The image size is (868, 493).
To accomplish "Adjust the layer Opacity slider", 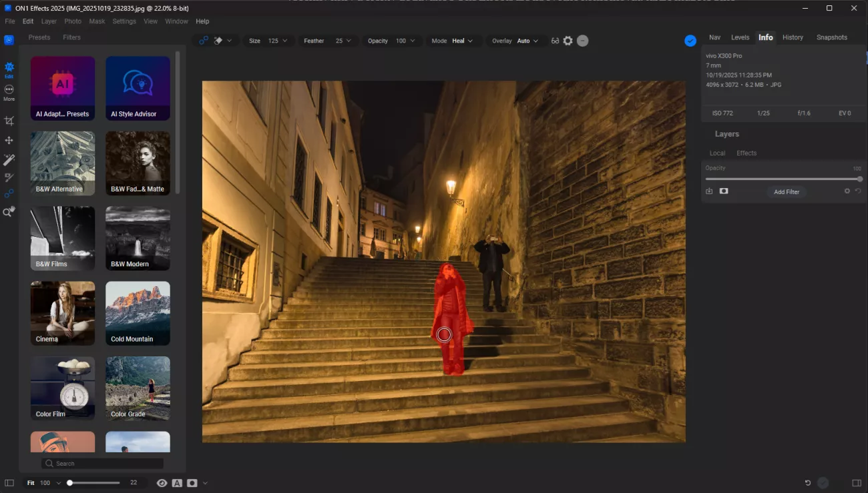I will click(783, 179).
